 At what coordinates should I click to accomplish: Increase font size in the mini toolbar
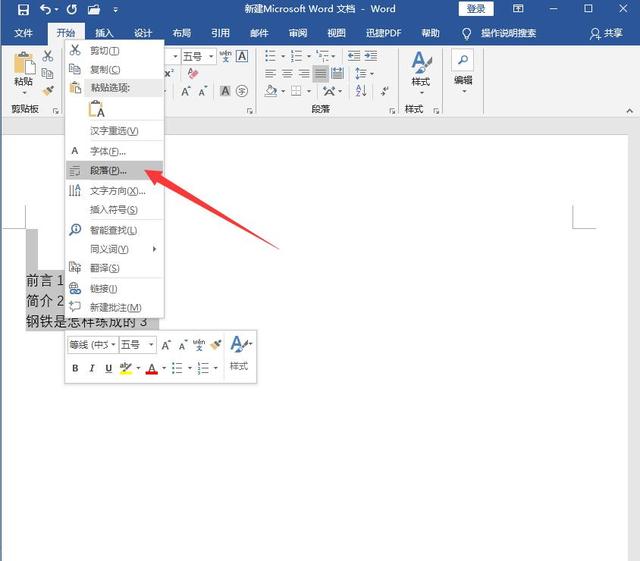(166, 344)
